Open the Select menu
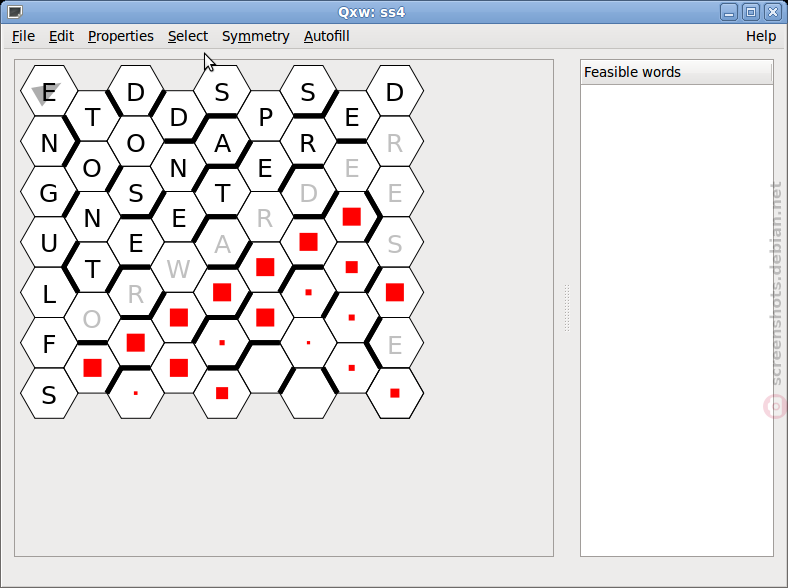Image resolution: width=788 pixels, height=588 pixels. click(x=187, y=36)
